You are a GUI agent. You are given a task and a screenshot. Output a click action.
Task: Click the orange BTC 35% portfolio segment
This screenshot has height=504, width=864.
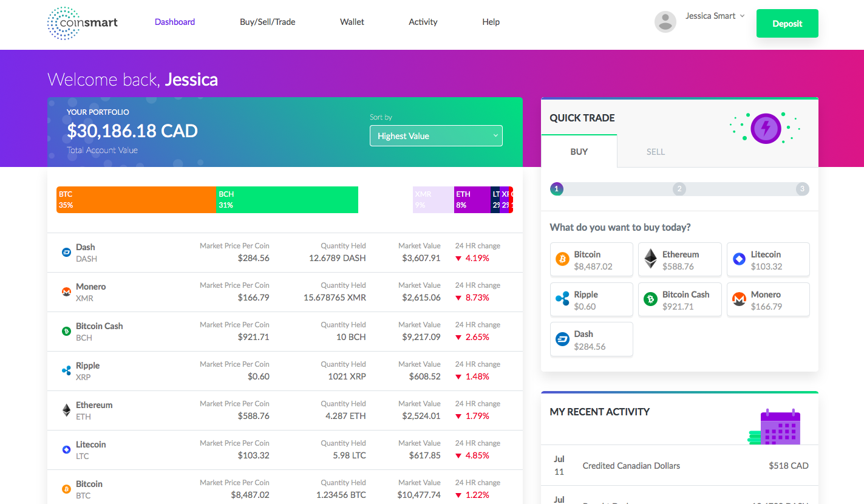pyautogui.click(x=137, y=200)
